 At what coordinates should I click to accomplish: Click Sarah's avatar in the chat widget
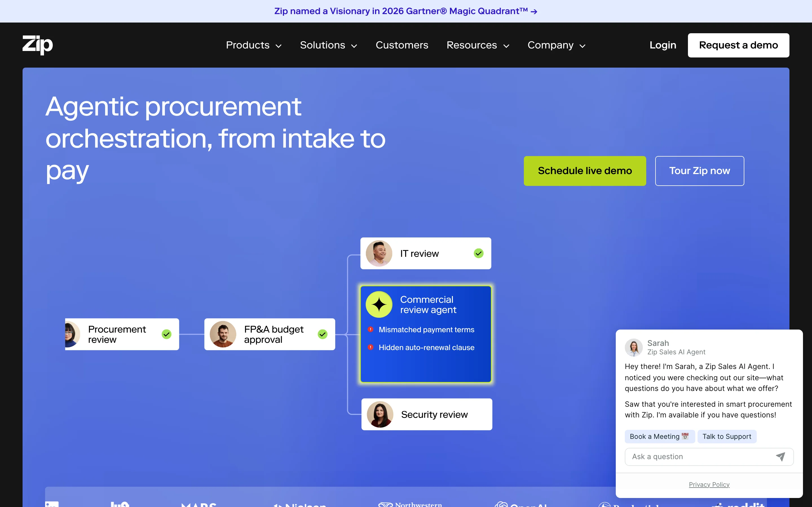[634, 347]
